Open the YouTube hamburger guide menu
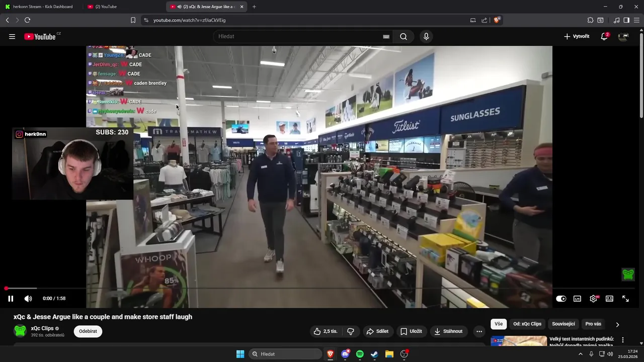Screen dimensions: 644x362 [x=12, y=37]
